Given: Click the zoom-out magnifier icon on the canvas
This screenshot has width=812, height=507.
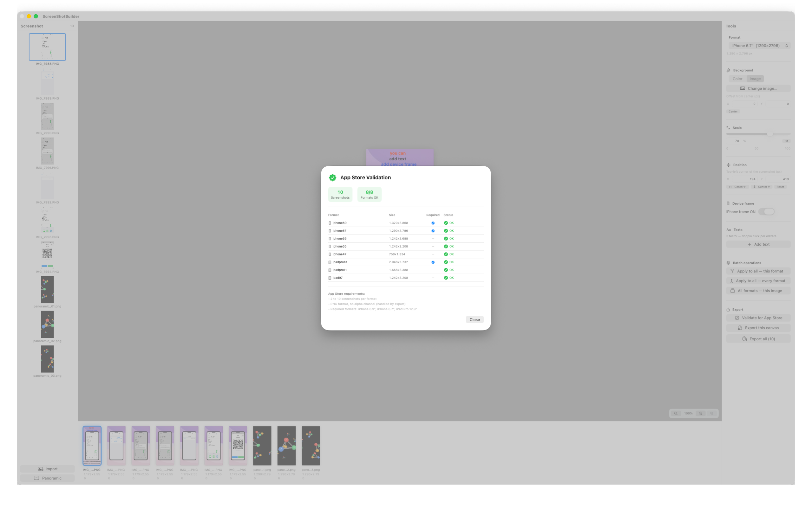Looking at the screenshot, I should (x=676, y=414).
